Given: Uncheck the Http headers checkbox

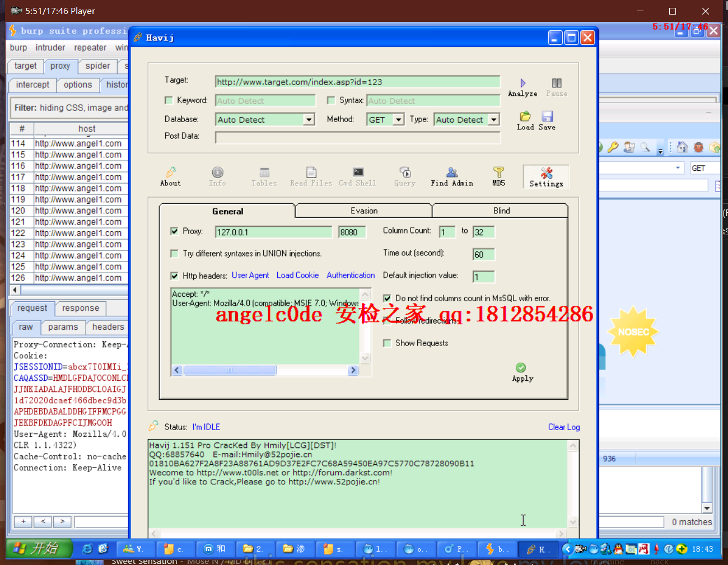Looking at the screenshot, I should pyautogui.click(x=174, y=276).
